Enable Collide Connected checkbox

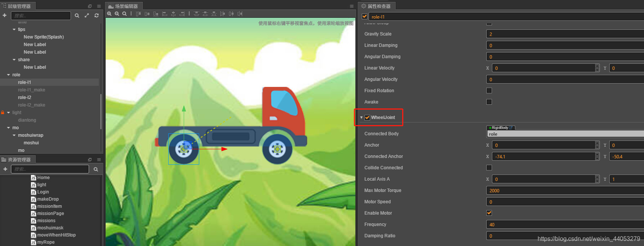[x=489, y=168]
